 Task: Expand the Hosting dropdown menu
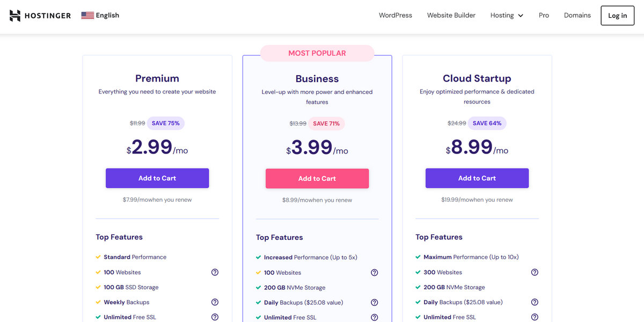507,16
